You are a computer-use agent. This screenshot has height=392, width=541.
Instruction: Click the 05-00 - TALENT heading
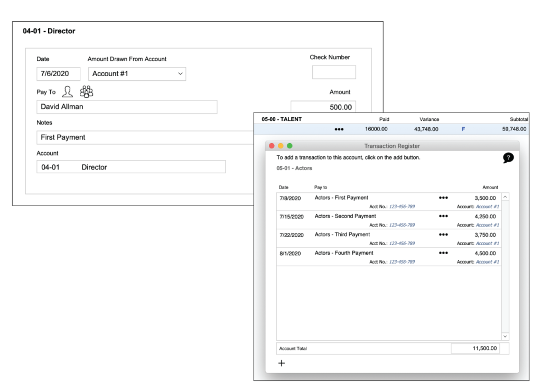[x=282, y=119]
